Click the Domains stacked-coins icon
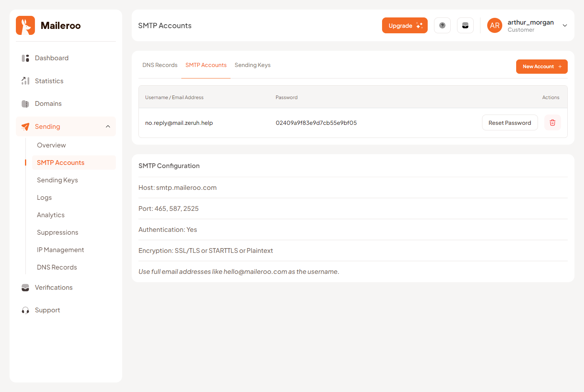 25,103
